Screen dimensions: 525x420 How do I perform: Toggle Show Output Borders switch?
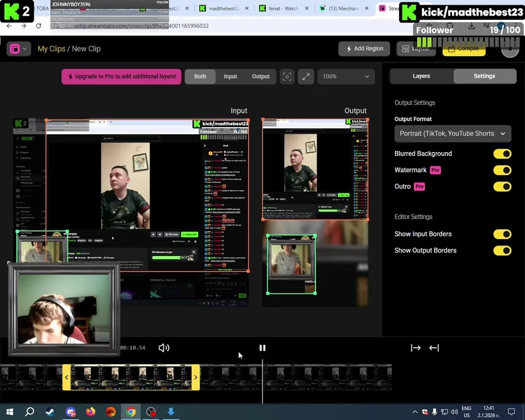pos(502,250)
